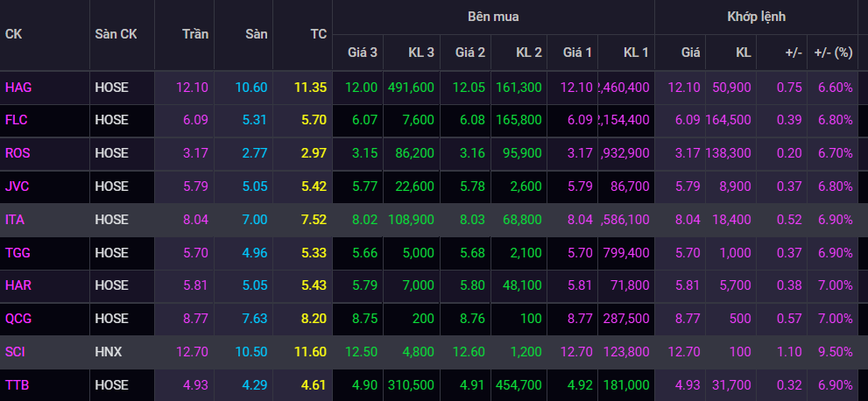The height and width of the screenshot is (401, 868).
Task: Click the Khớp lệnh header group
Action: (756, 17)
